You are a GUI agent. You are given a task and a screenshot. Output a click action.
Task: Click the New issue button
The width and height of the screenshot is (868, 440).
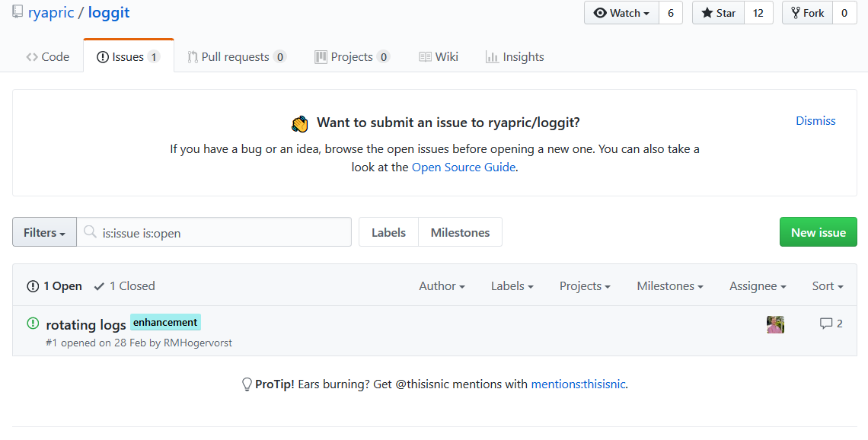pos(818,232)
